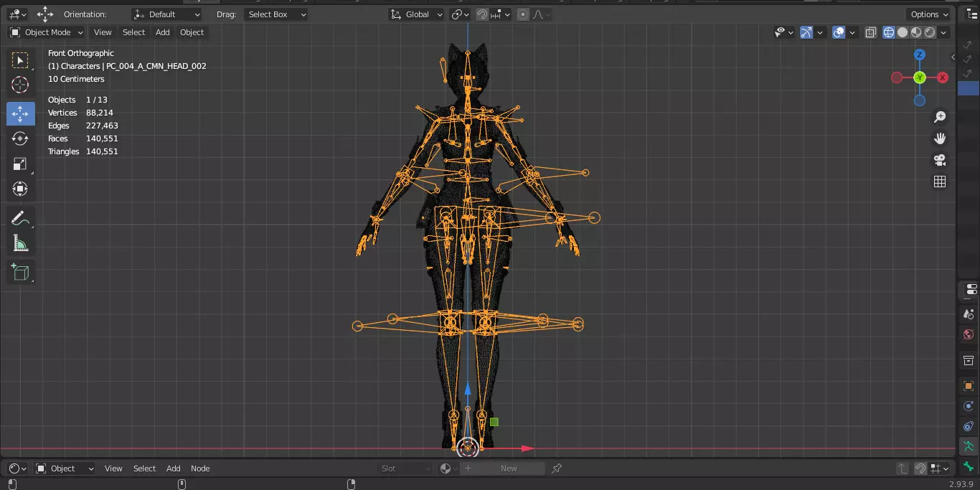Viewport: 980px width, 490px height.
Task: Toggle X-ray view button
Action: point(870,32)
